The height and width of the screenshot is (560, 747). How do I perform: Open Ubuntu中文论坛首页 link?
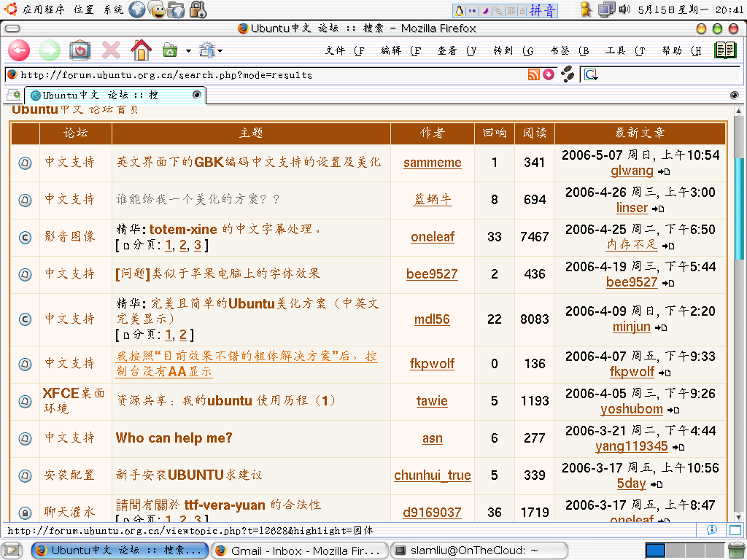tap(75, 109)
